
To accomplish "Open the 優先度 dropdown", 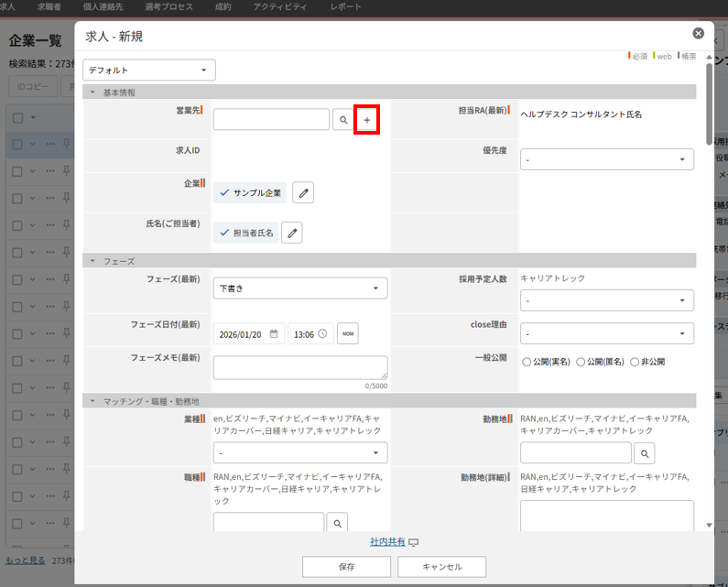I will pos(606,159).
